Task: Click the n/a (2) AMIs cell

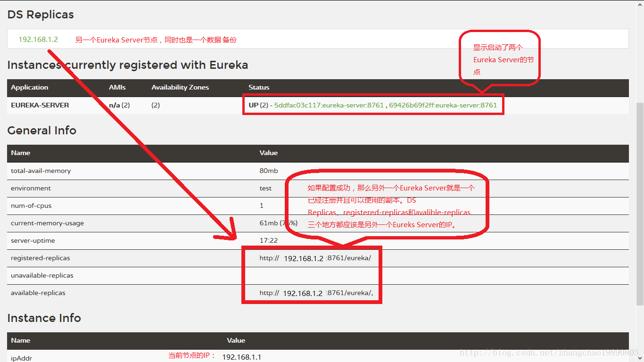Action: [x=119, y=105]
